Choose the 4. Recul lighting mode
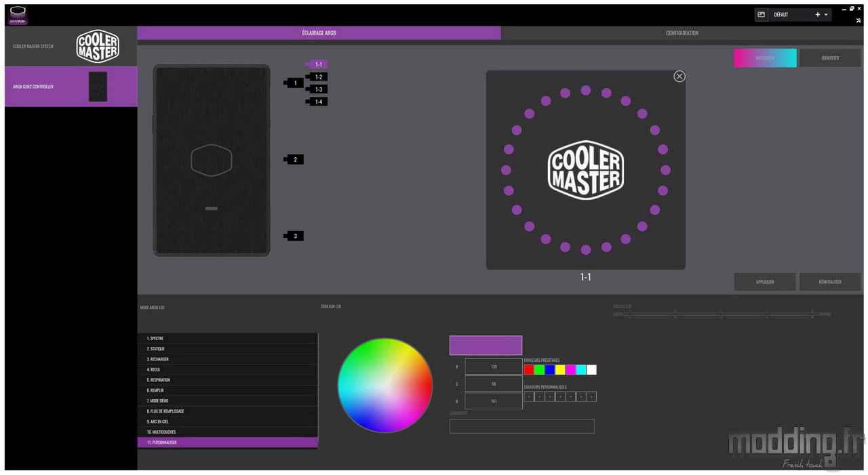This screenshot has height=475, width=868. pyautogui.click(x=228, y=370)
